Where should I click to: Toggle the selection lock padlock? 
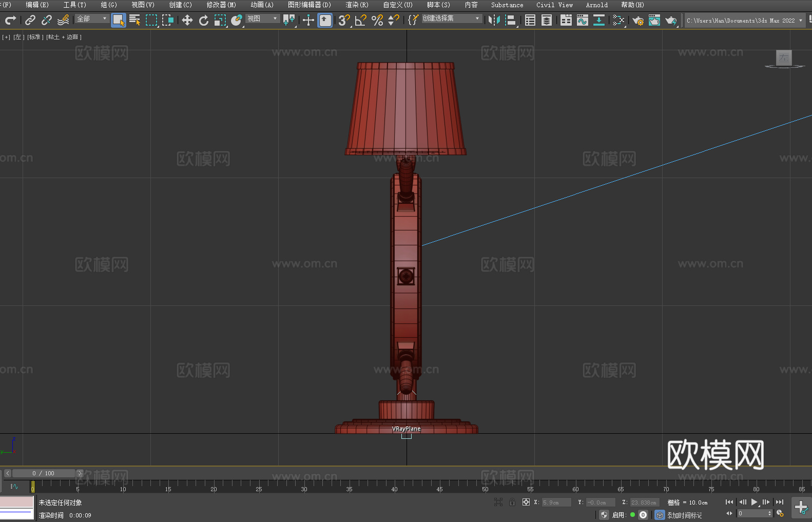pyautogui.click(x=512, y=502)
